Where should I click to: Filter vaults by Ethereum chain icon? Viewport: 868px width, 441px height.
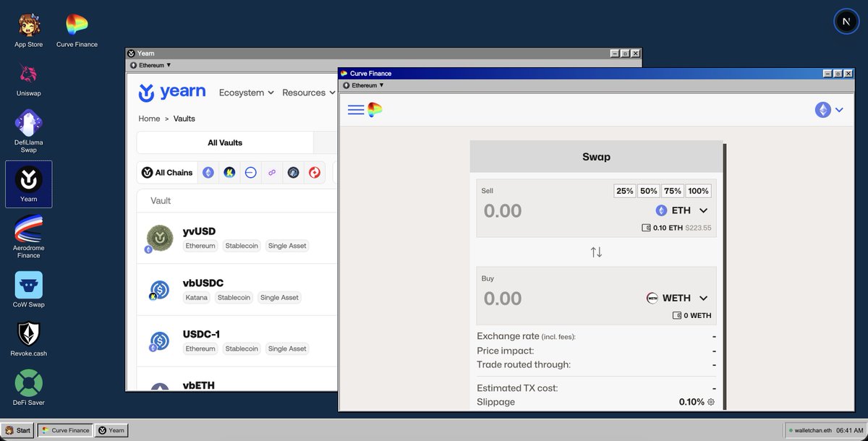point(208,173)
